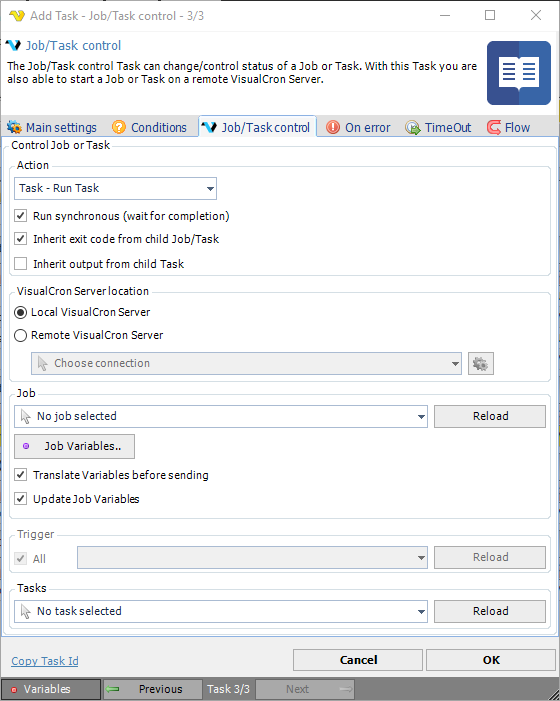Click the question mark Conditions icon
Viewport: 560px width, 701px height.
pyautogui.click(x=119, y=127)
